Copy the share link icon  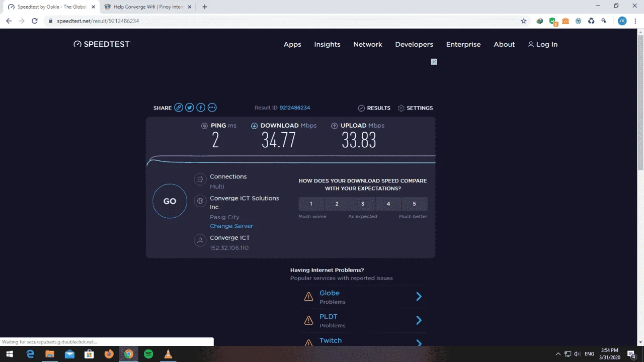pyautogui.click(x=179, y=108)
